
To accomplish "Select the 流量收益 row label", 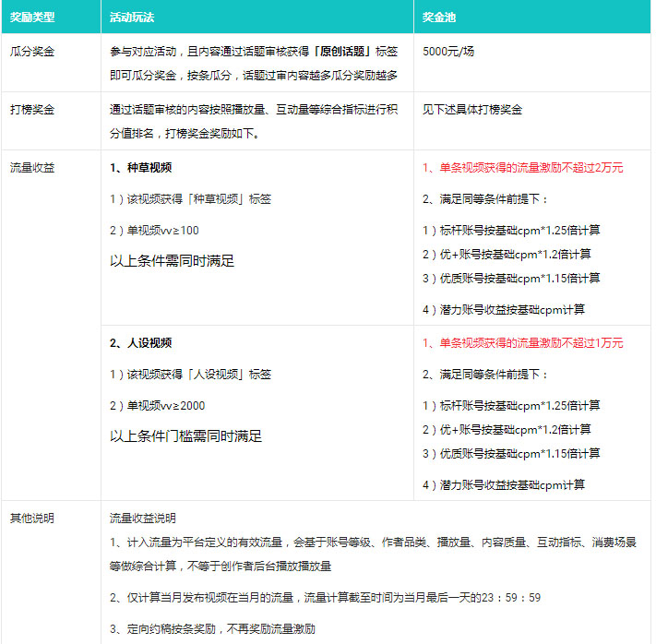I will [32, 168].
